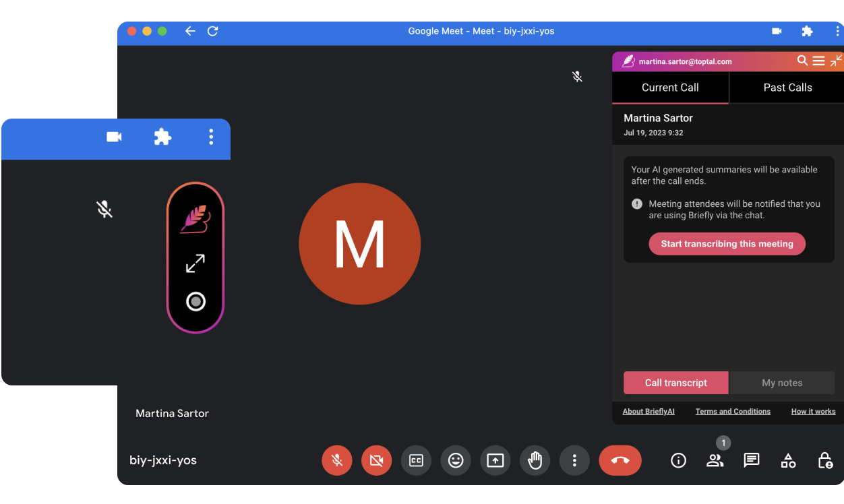Unmute the microphone in call controls
The width and height of the screenshot is (844, 504).
(x=337, y=461)
